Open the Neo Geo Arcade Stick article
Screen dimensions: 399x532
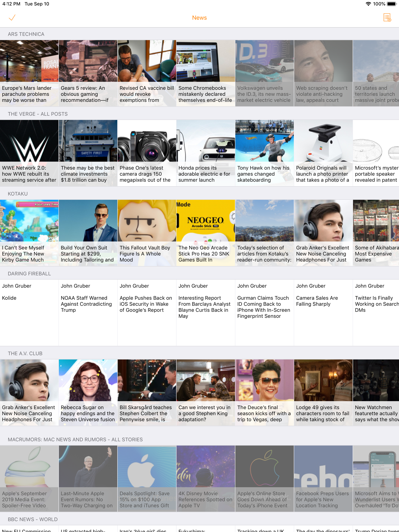coord(206,233)
